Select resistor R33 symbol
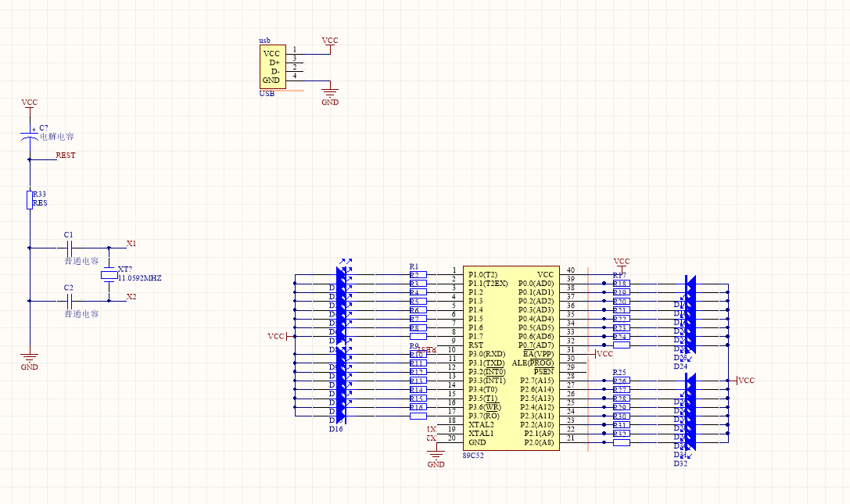This screenshot has width=850, height=504. click(x=30, y=199)
